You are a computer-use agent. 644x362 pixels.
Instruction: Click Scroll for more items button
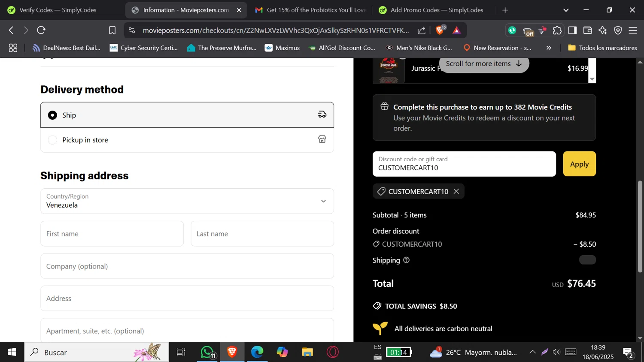(x=484, y=64)
